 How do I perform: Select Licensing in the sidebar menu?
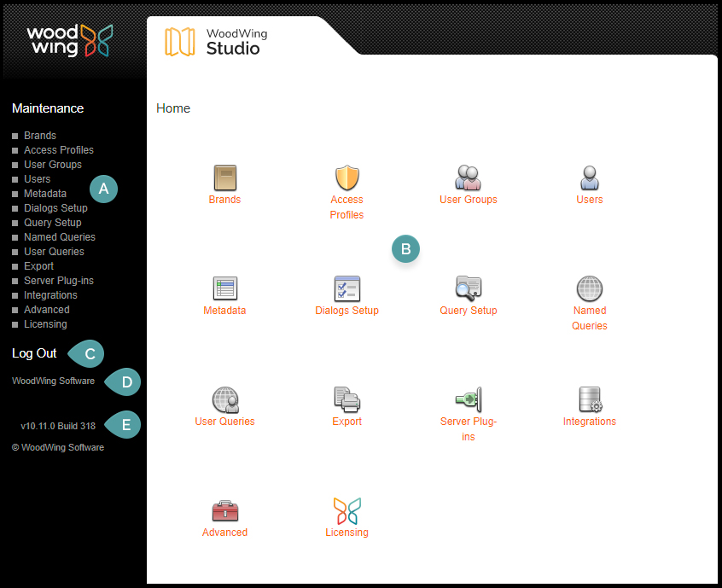(x=45, y=324)
